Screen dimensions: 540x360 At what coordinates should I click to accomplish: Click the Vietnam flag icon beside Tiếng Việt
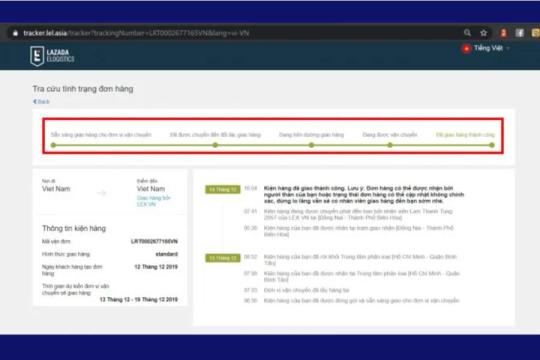click(466, 49)
